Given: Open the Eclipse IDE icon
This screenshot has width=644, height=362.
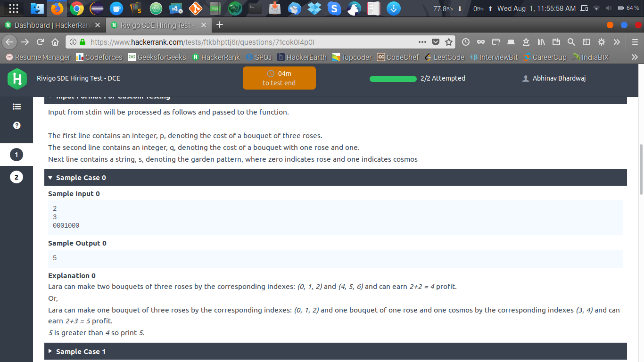Looking at the screenshot, I should (x=97, y=8).
